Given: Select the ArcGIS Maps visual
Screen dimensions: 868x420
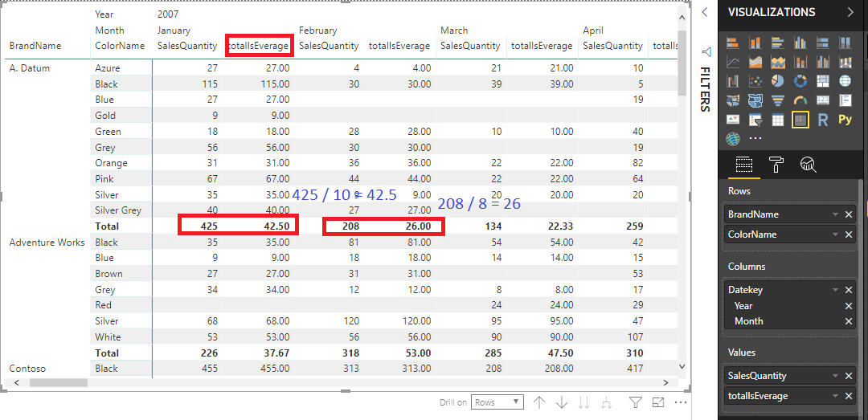Looking at the screenshot, I should (x=733, y=138).
